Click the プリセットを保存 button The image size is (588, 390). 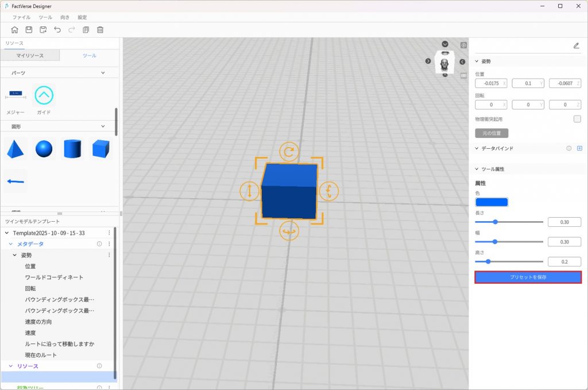tap(528, 277)
